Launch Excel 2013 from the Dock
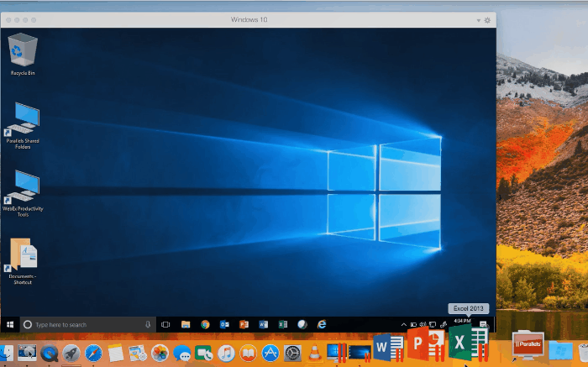 coord(469,343)
